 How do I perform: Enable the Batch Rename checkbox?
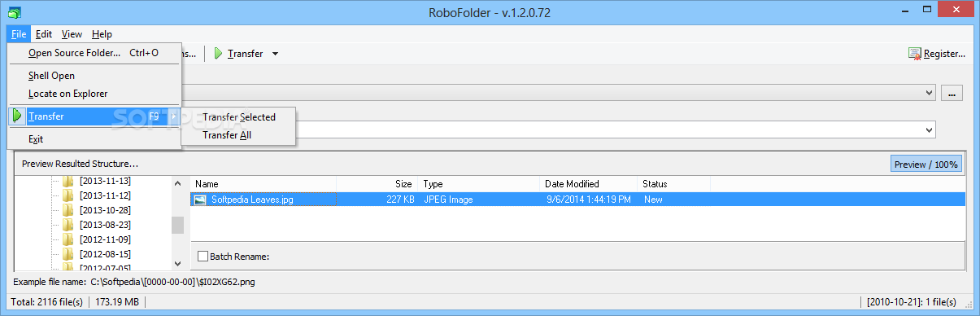click(x=203, y=257)
